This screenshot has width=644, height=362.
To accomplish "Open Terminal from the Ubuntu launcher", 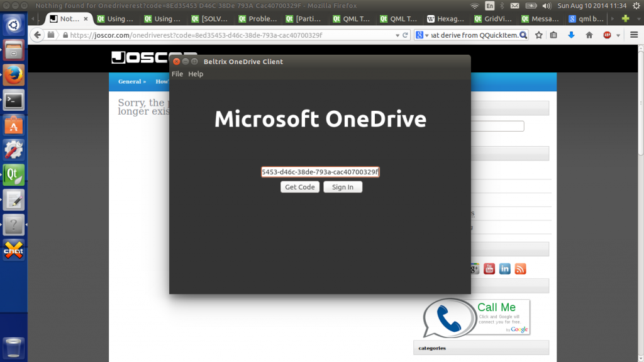I will 14,99.
